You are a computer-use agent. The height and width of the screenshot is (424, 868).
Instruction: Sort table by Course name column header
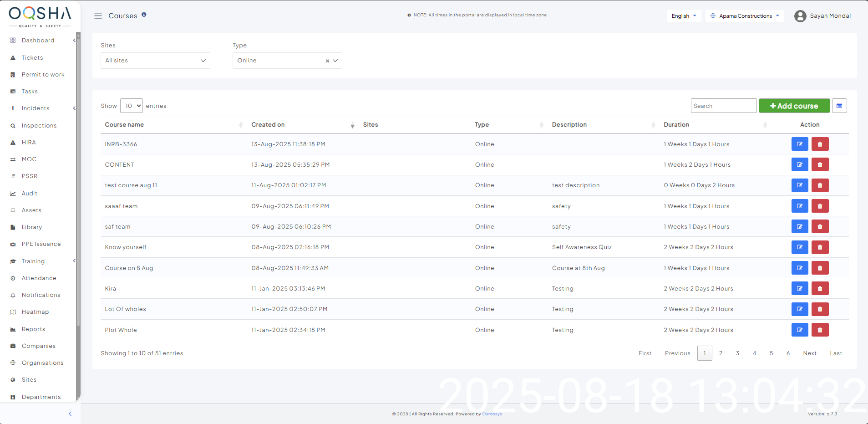[124, 125]
